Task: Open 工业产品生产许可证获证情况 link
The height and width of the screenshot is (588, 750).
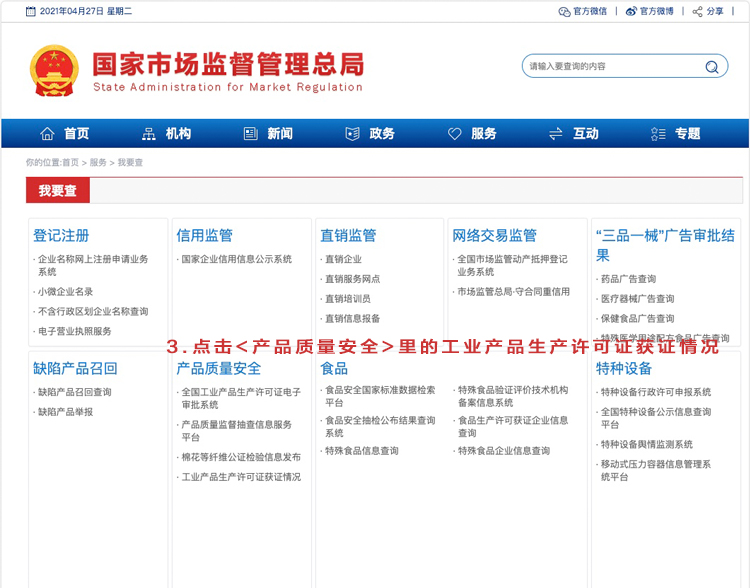Action: [240, 477]
